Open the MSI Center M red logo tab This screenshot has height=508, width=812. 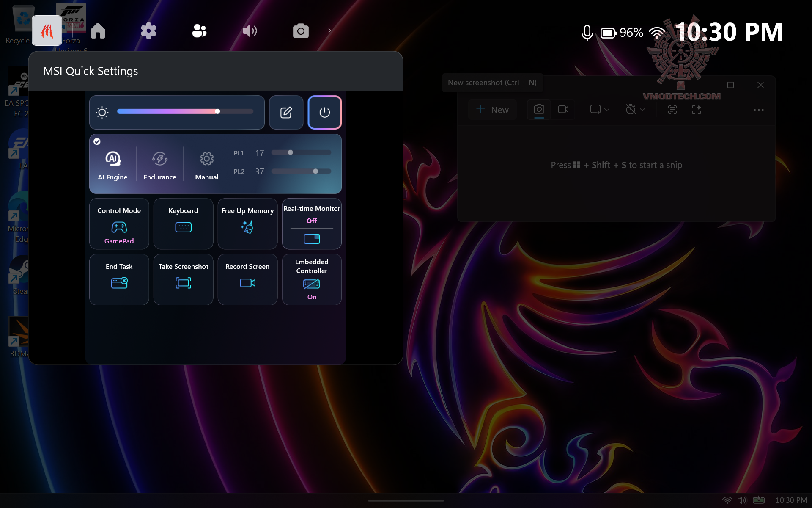point(47,30)
